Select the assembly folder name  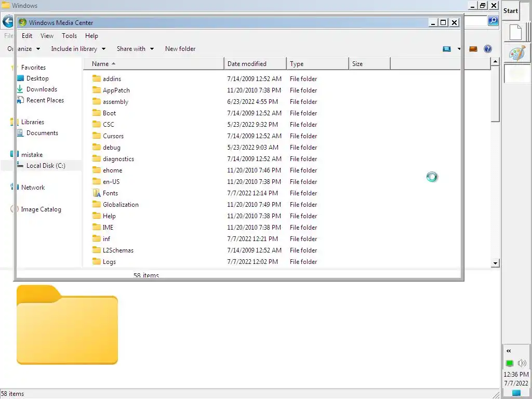[x=115, y=101]
